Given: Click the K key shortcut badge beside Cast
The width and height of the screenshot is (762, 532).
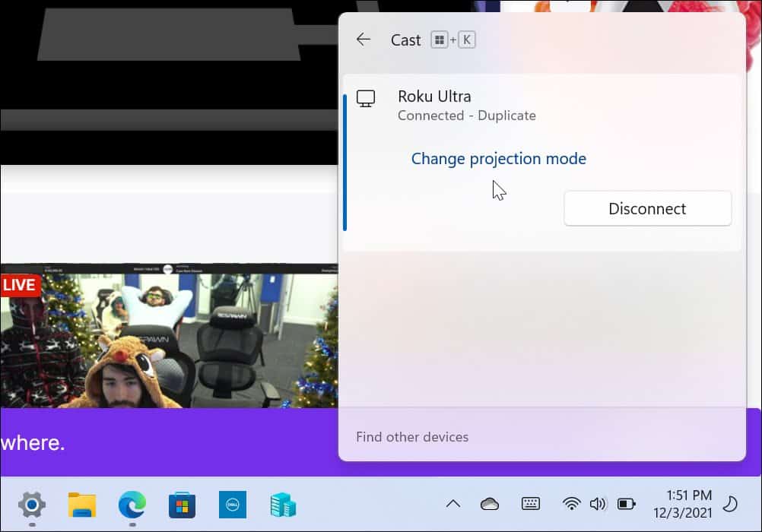Looking at the screenshot, I should point(466,40).
